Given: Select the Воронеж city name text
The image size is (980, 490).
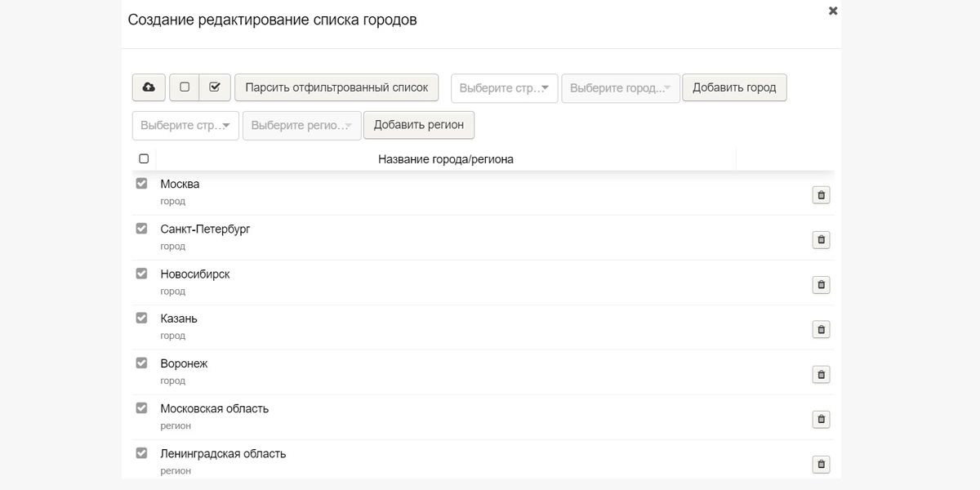Looking at the screenshot, I should pyautogui.click(x=184, y=363).
